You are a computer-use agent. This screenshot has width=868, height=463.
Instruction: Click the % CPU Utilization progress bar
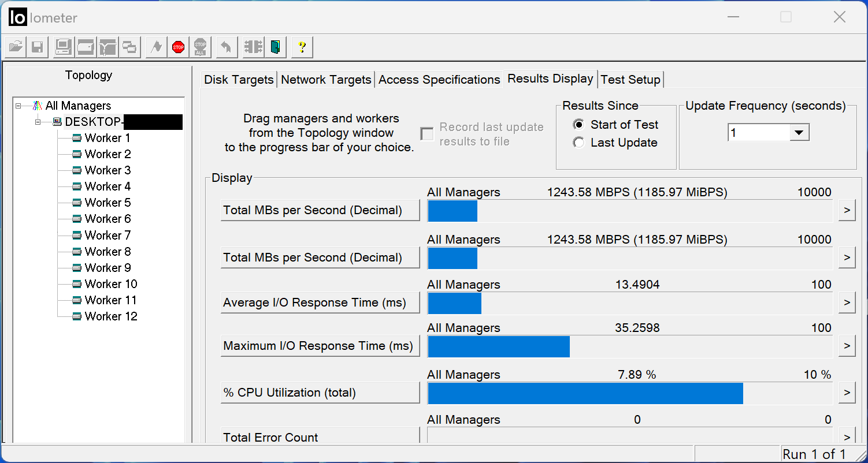(x=630, y=393)
